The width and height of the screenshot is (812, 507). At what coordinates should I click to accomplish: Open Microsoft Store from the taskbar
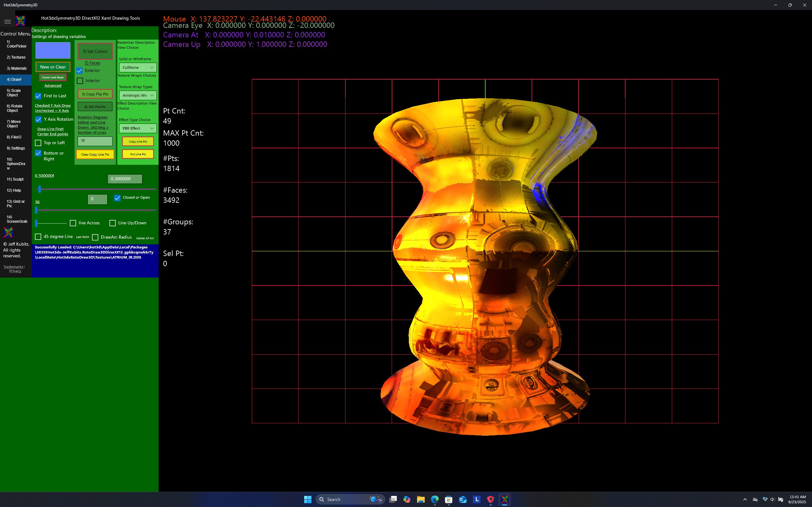coord(449,499)
